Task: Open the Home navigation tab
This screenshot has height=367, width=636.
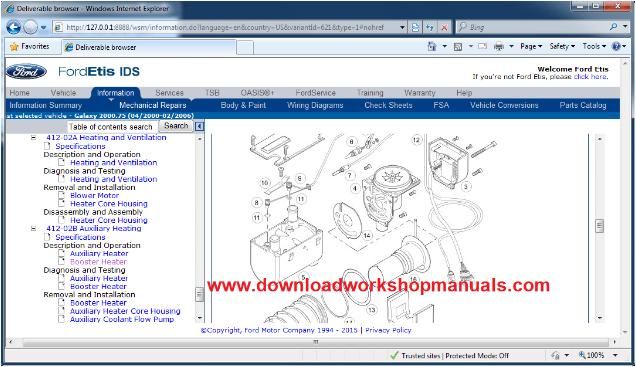Action: pyautogui.click(x=19, y=93)
